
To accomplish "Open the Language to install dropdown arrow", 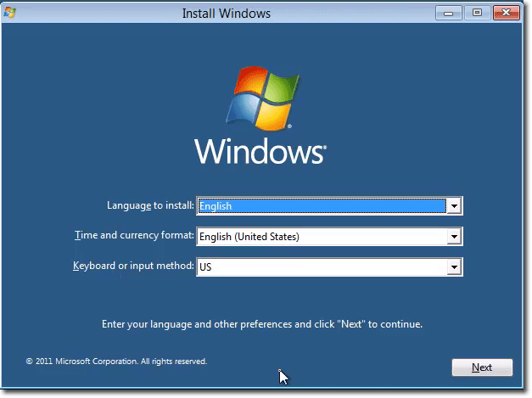I will click(454, 206).
